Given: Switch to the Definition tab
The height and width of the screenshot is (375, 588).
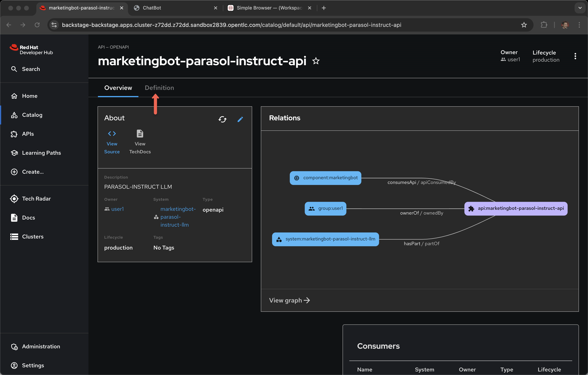Looking at the screenshot, I should pyautogui.click(x=159, y=88).
